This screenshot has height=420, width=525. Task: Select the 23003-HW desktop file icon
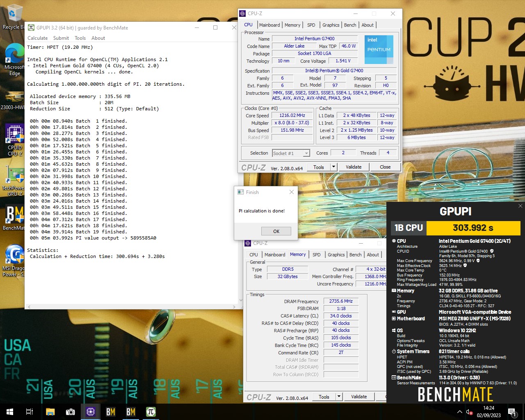click(x=14, y=101)
